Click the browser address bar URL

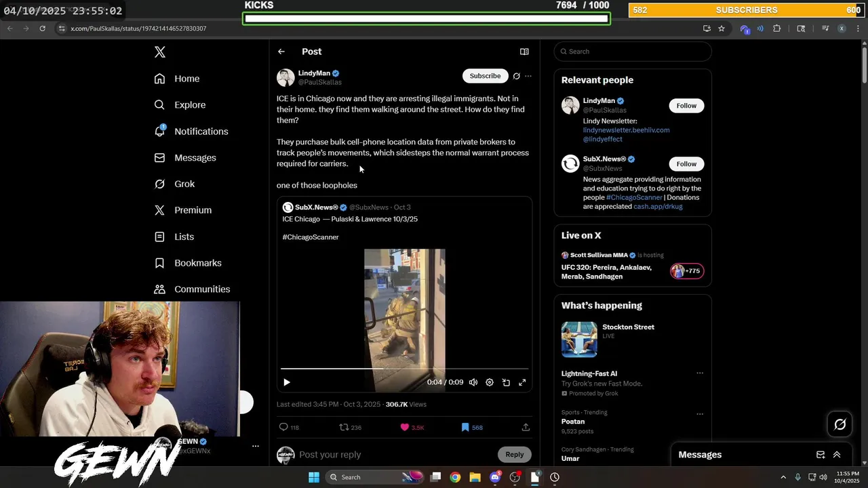(138, 28)
